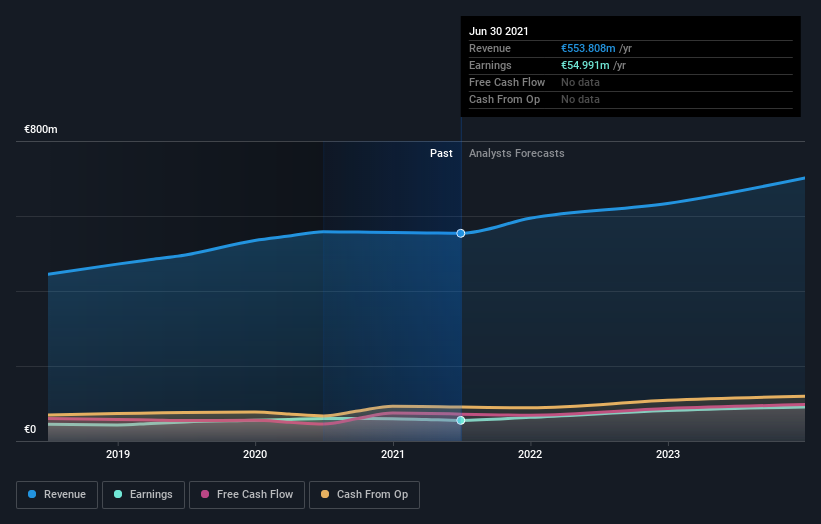Image resolution: width=821 pixels, height=524 pixels.
Task: Toggle the Free Cash Flow legend button
Action: (x=247, y=495)
